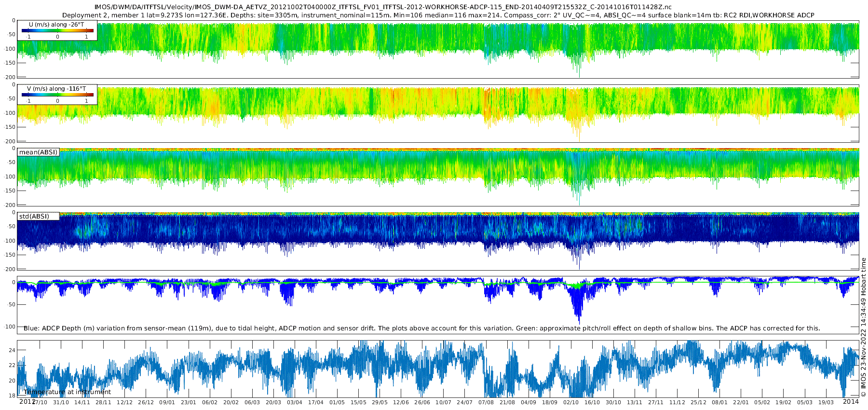The height and width of the screenshot is (410, 868).
Task: Click the '22/01' date tick label
Action: tap(741, 402)
